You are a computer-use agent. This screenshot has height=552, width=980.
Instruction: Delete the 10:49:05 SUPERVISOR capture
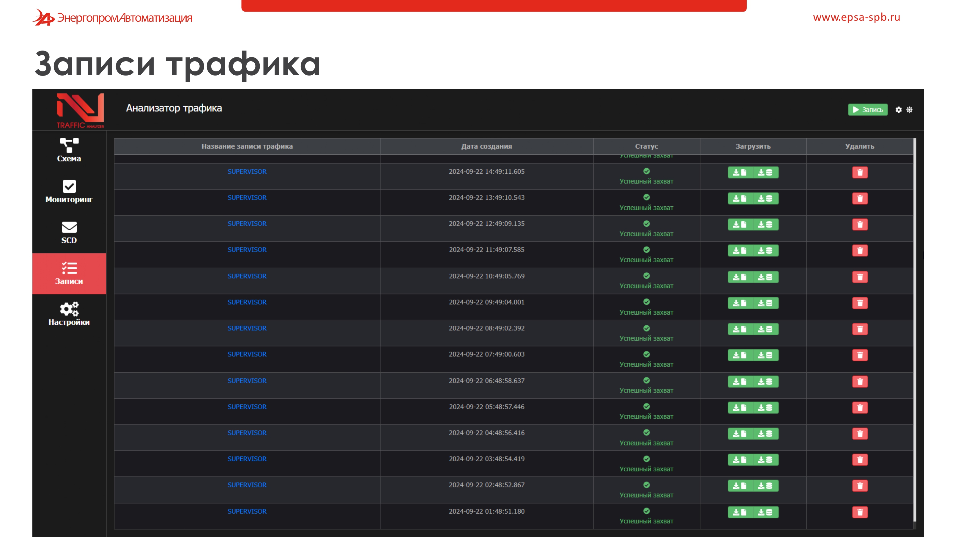pyautogui.click(x=860, y=277)
